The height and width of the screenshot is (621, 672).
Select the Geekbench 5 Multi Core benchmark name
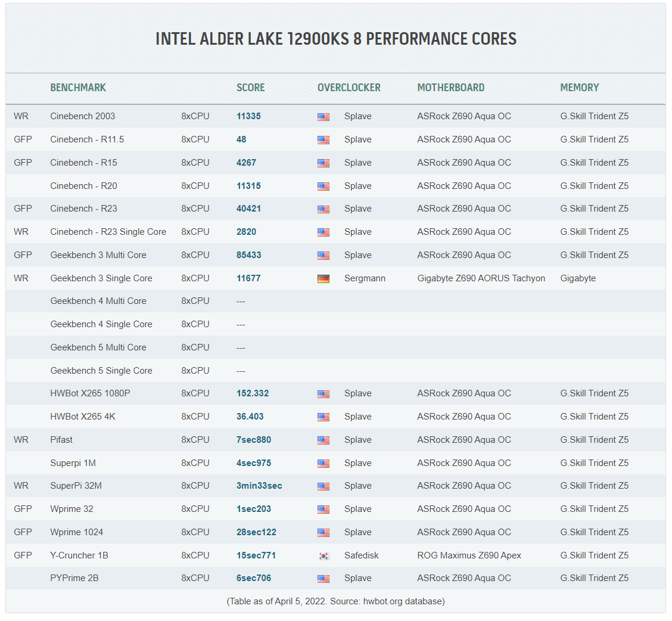click(x=98, y=347)
